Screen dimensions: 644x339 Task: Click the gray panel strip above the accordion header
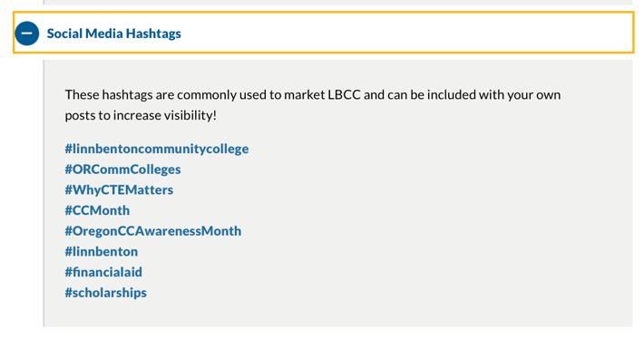point(337,2)
